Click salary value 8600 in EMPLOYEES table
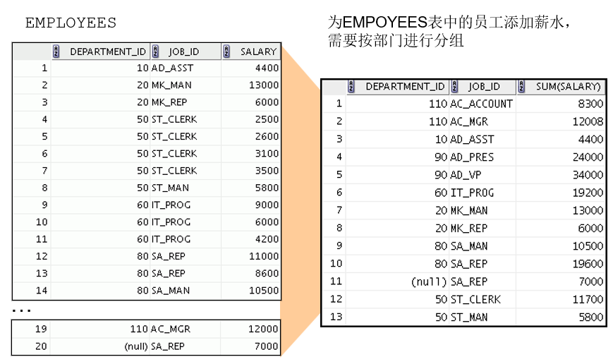The width and height of the screenshot is (613, 364). (x=267, y=274)
